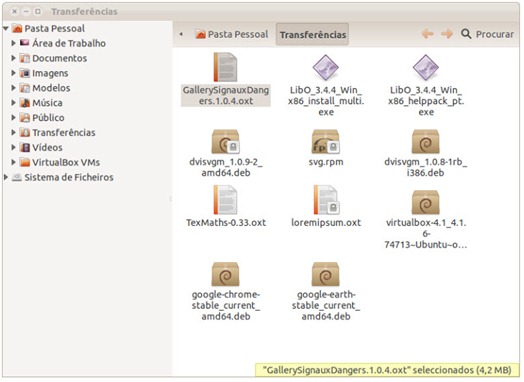Open Documentos in the sidebar tree

59,58
